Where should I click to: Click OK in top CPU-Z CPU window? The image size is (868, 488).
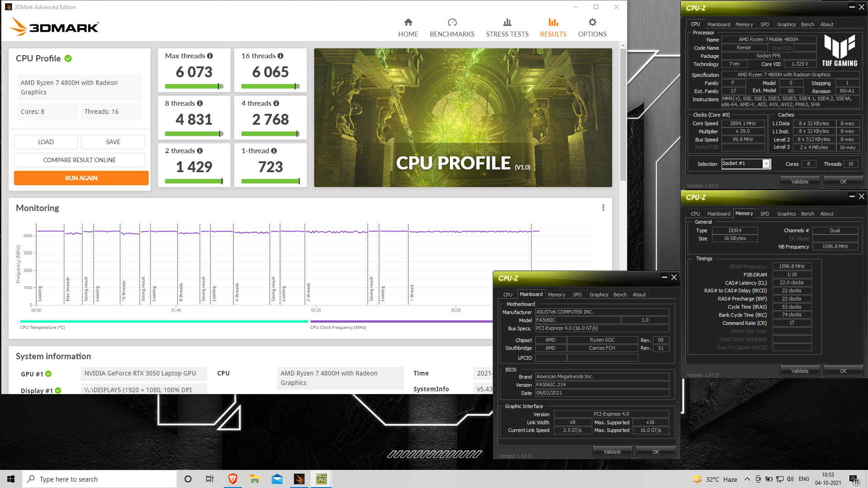(x=843, y=182)
